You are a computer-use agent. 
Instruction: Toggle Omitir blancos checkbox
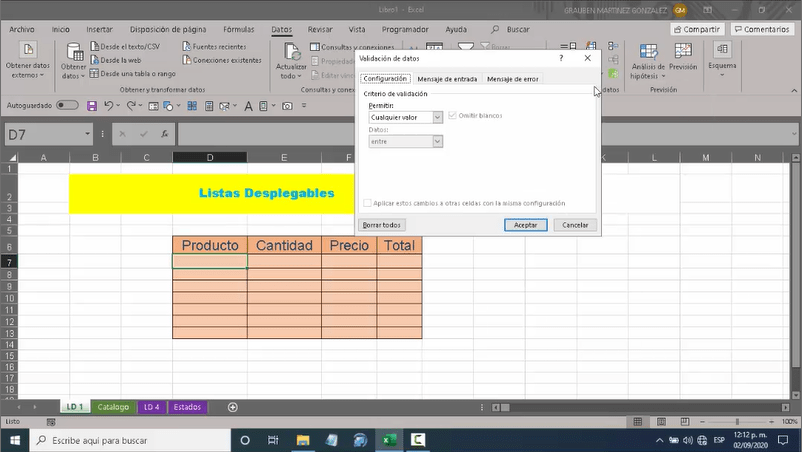click(452, 116)
